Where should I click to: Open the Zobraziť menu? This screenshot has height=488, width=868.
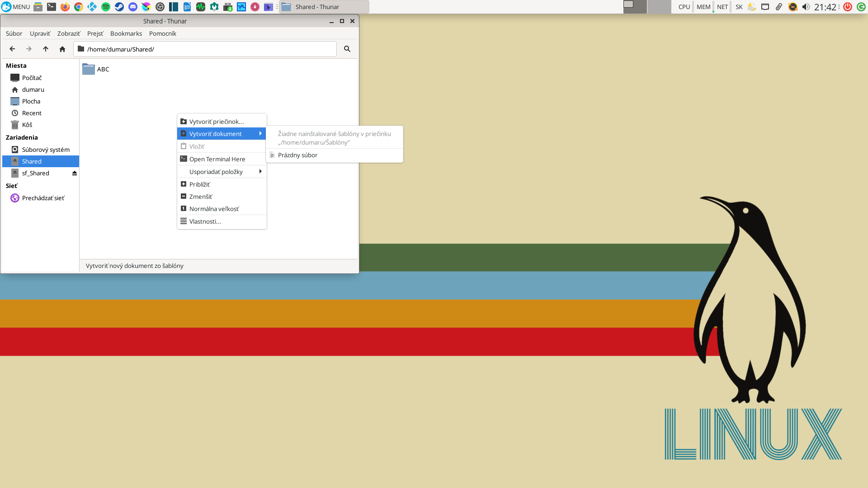[x=69, y=33]
